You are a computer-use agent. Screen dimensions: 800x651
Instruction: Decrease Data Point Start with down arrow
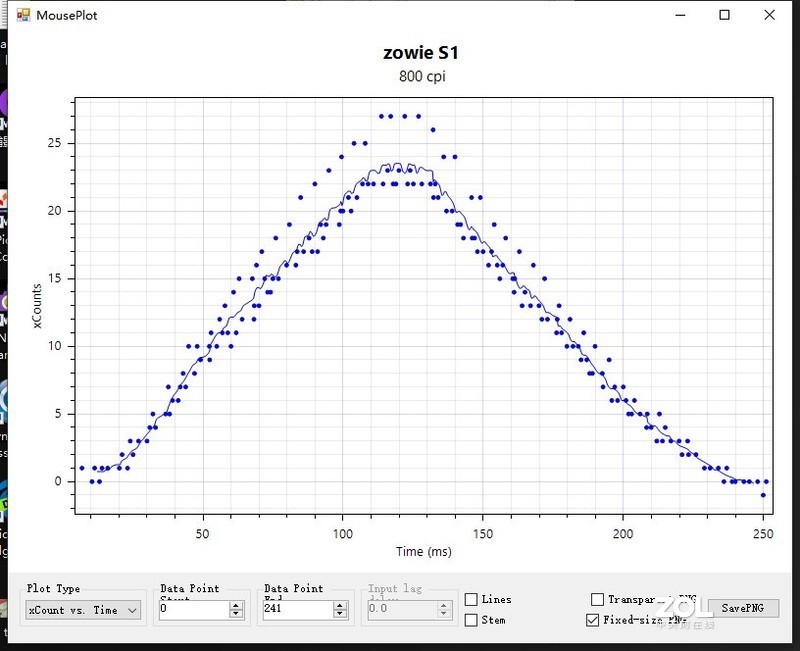tap(236, 614)
